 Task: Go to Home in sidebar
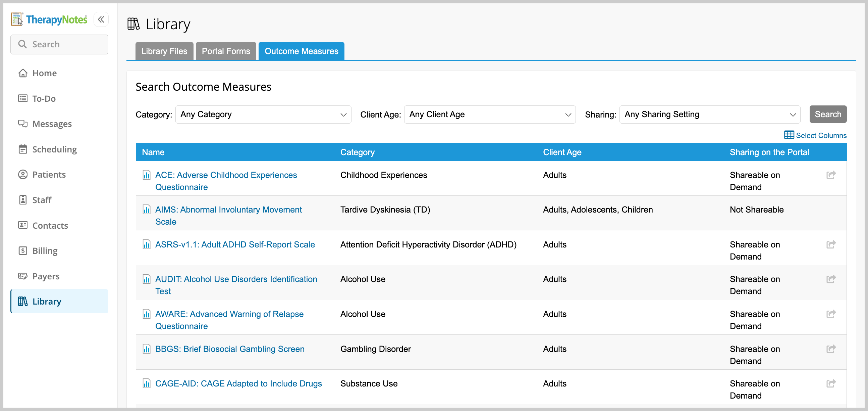(59, 73)
